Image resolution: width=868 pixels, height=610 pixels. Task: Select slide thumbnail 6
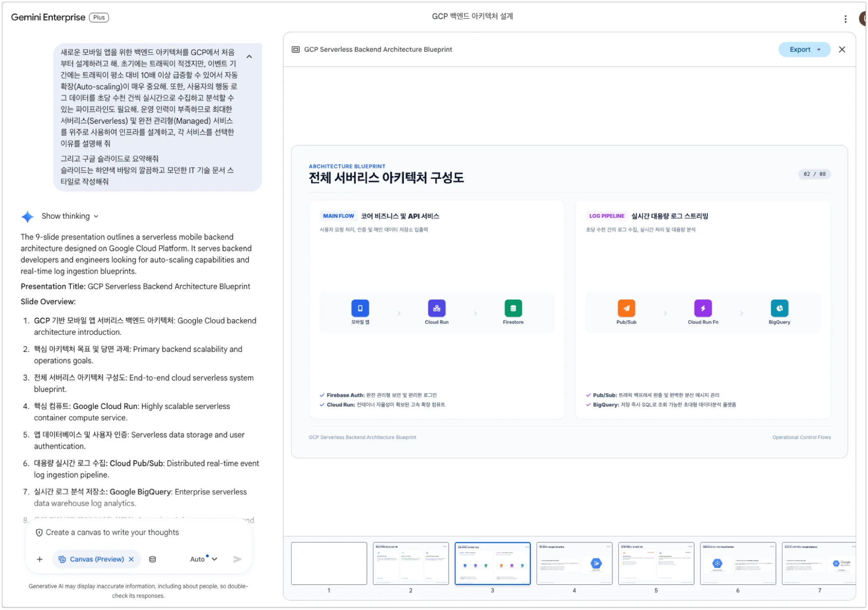(738, 564)
